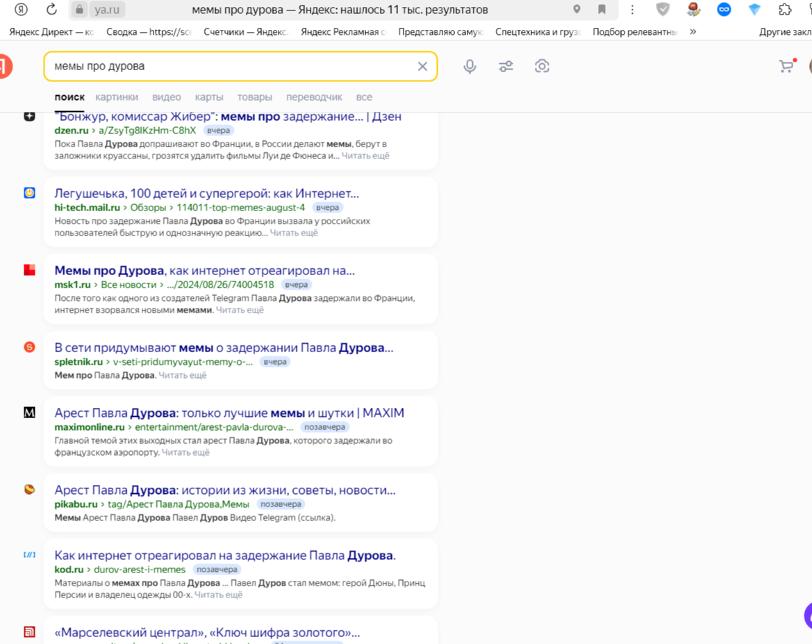The width and height of the screenshot is (812, 644).
Task: Click the ya.ru address in the URL bar
Action: [x=107, y=9]
